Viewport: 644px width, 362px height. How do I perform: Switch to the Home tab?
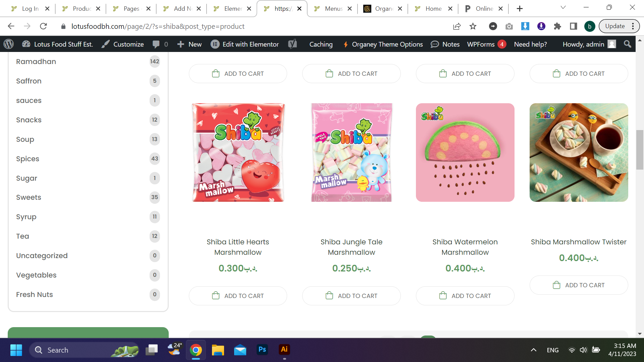(x=433, y=8)
